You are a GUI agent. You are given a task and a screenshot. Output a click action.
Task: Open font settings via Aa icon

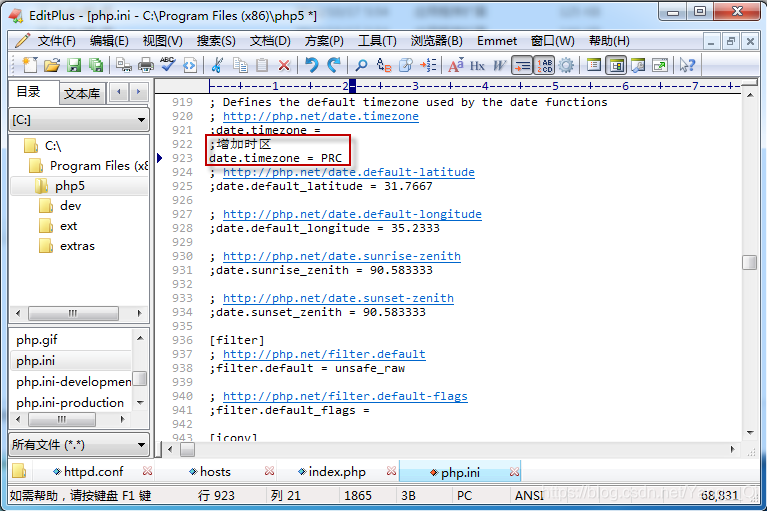point(455,65)
